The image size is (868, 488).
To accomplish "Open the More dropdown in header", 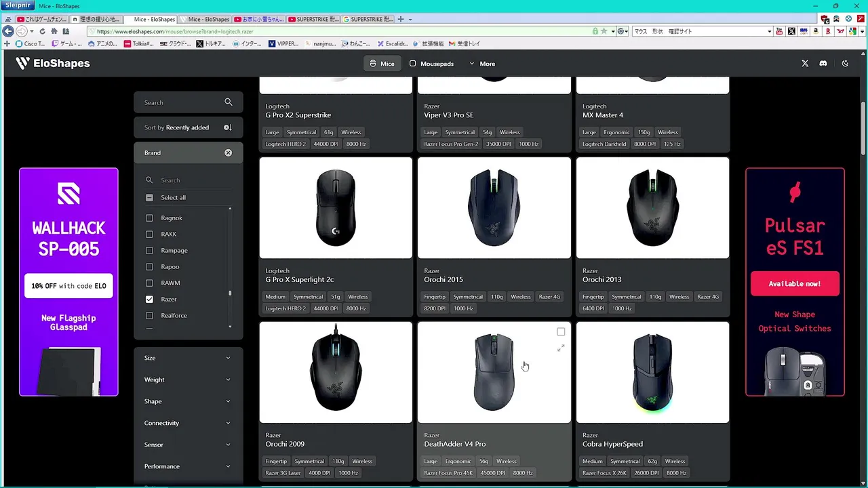I will pos(482,64).
